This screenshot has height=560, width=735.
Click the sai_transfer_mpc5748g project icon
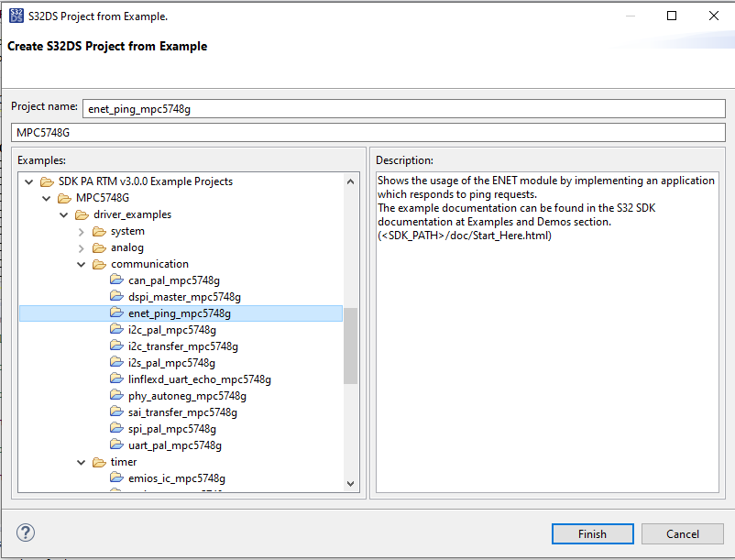116,412
